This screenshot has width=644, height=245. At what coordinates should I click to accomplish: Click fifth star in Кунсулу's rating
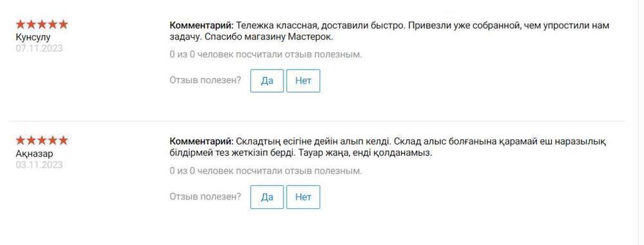click(x=63, y=24)
